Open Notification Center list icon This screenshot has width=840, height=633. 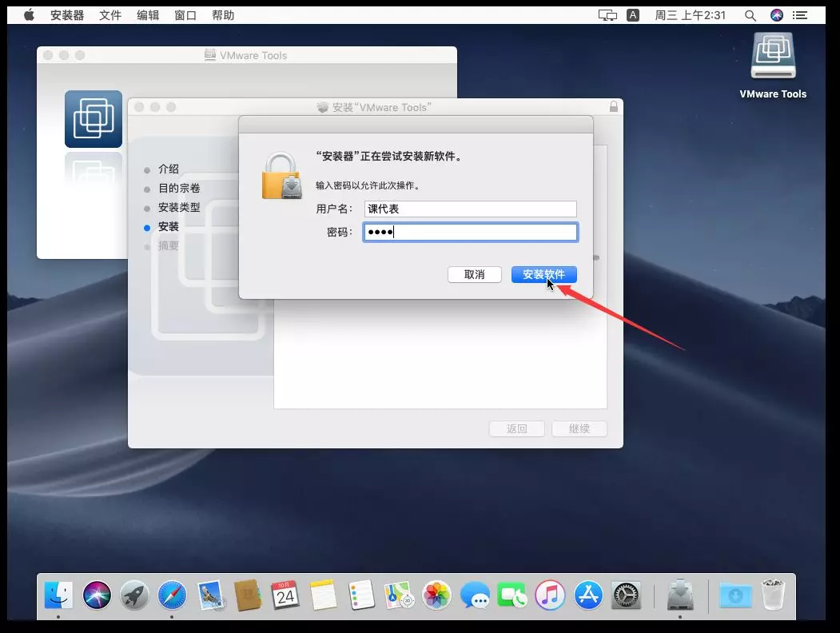[800, 15]
